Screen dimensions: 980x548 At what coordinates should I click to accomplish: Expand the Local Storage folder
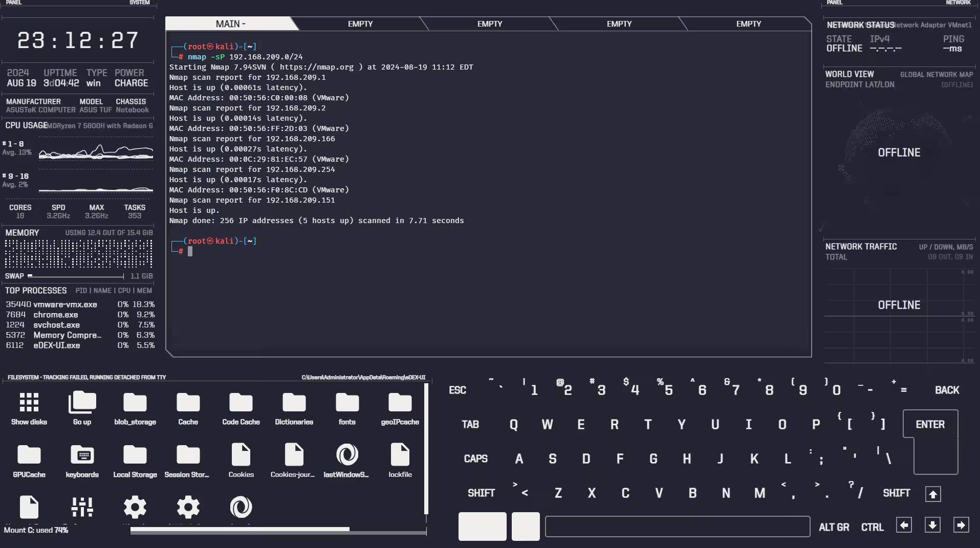pos(135,455)
